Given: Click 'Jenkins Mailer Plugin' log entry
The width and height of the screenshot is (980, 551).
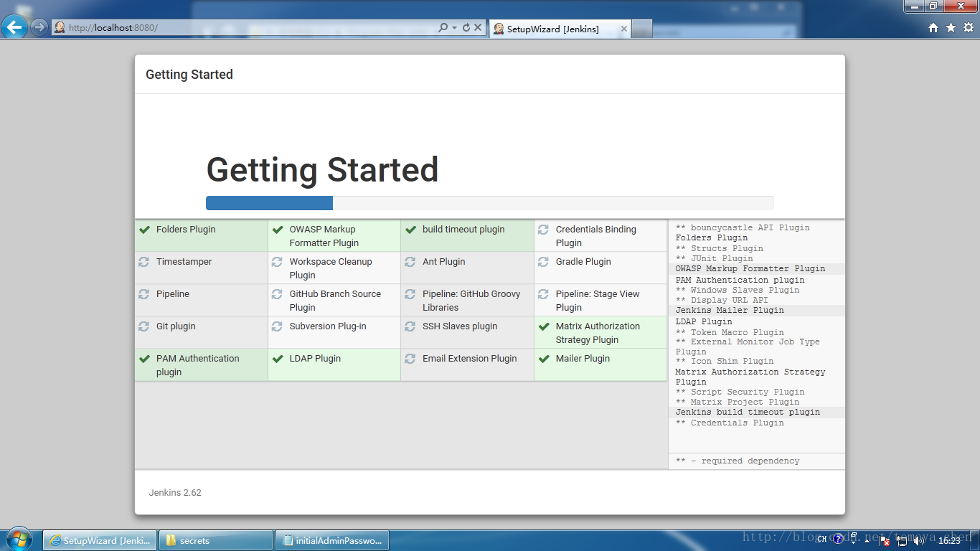Looking at the screenshot, I should (x=730, y=311).
